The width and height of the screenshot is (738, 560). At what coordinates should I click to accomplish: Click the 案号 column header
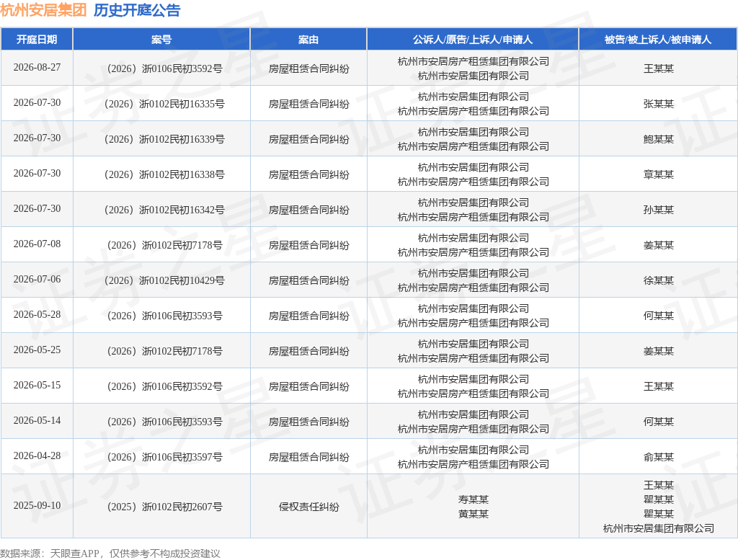pos(161,40)
